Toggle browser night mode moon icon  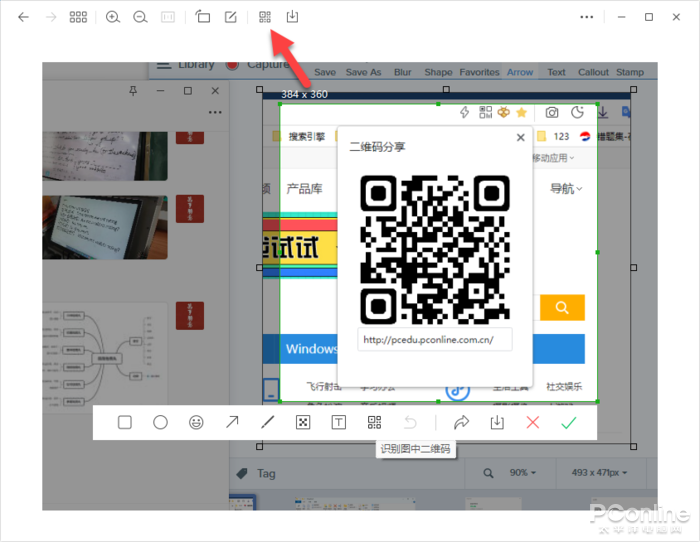578,113
